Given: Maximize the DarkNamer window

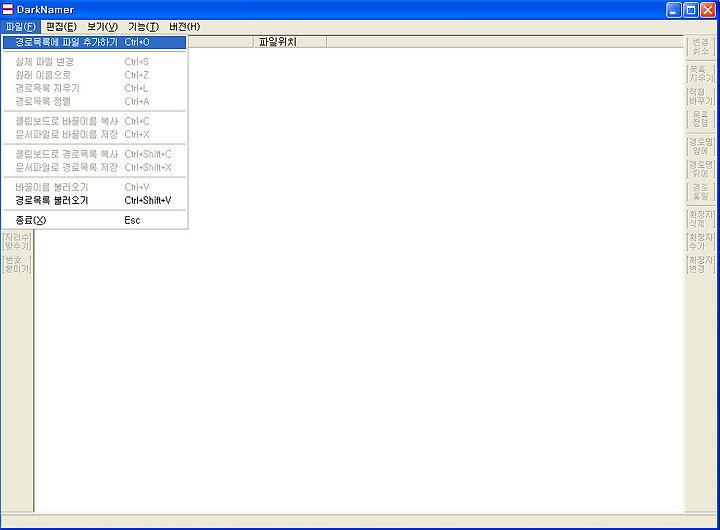Looking at the screenshot, I should (x=691, y=10).
